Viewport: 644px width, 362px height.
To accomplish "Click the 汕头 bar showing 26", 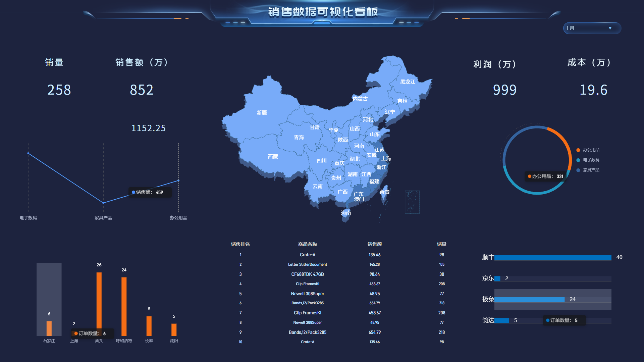I will (99, 304).
